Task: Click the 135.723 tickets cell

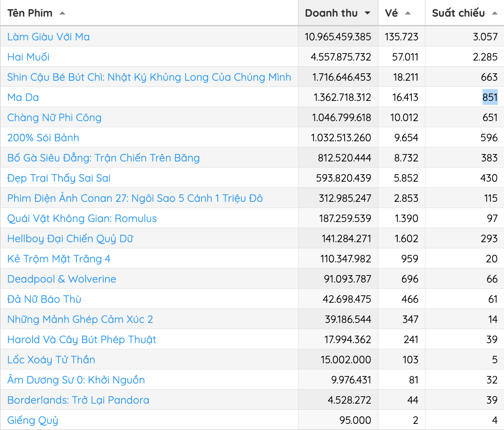Action: tap(402, 37)
